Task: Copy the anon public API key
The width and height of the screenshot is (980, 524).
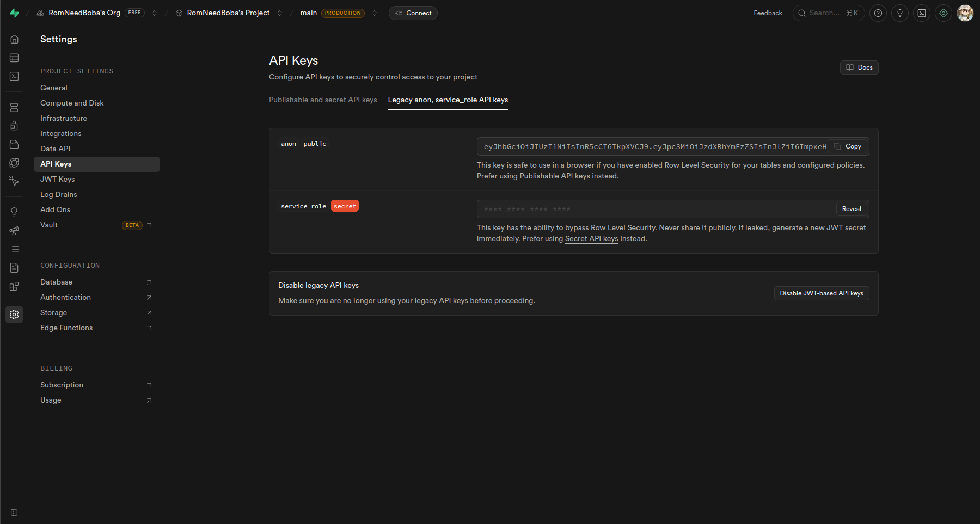Action: click(848, 146)
